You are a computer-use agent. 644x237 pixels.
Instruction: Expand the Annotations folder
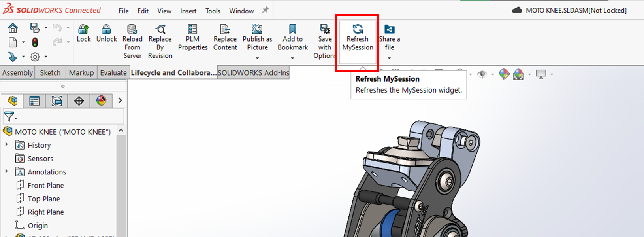tap(7, 171)
